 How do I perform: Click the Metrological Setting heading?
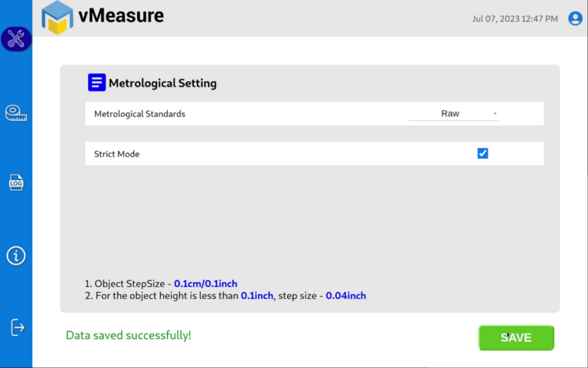(163, 83)
